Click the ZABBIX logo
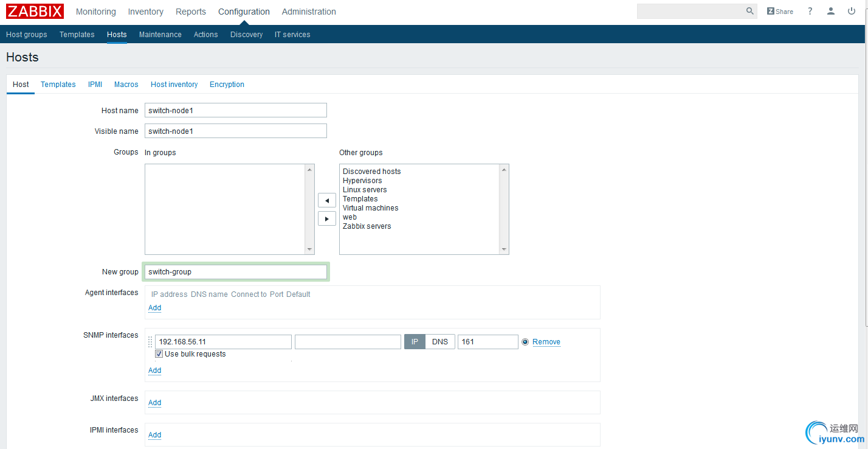Screen dimensions: 868x449 (35, 12)
